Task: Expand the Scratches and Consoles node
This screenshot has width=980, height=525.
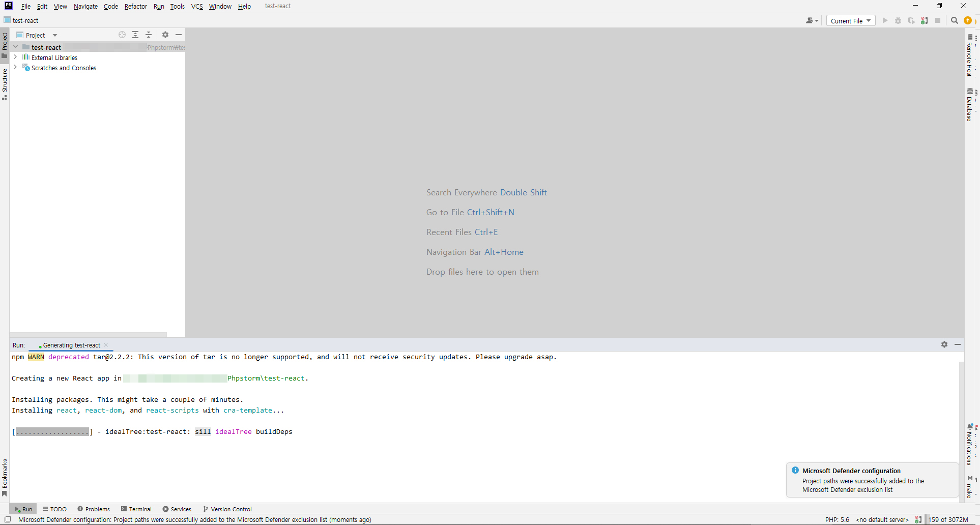Action: [x=16, y=67]
